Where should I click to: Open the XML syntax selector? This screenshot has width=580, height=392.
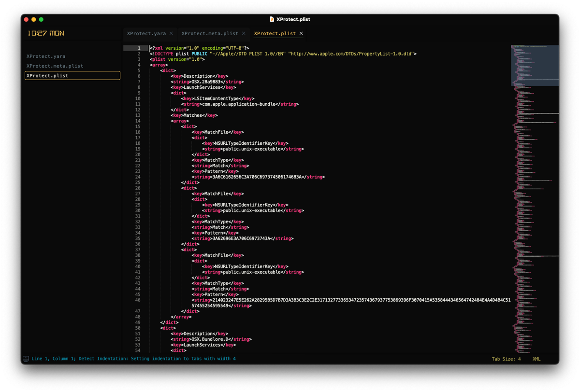536,359
